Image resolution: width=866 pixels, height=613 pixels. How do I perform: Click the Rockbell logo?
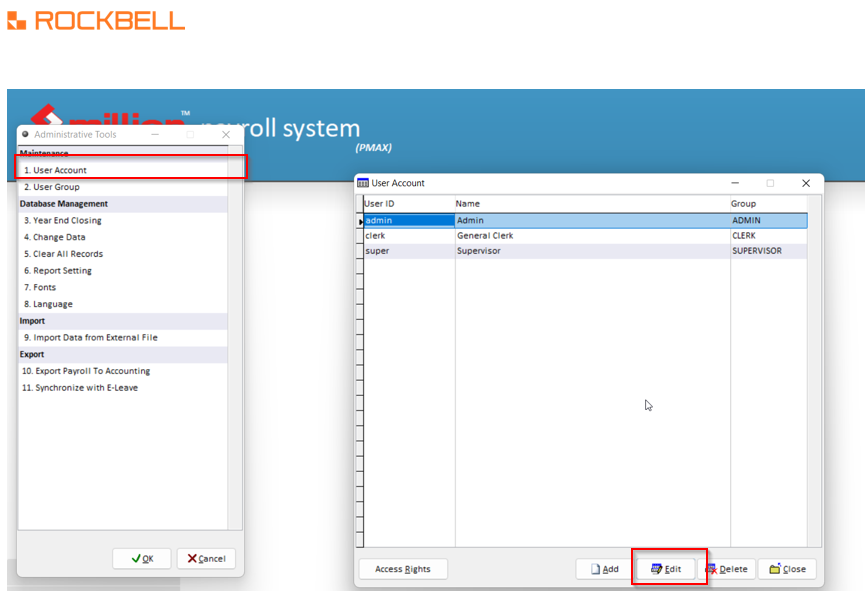pyautogui.click(x=96, y=20)
